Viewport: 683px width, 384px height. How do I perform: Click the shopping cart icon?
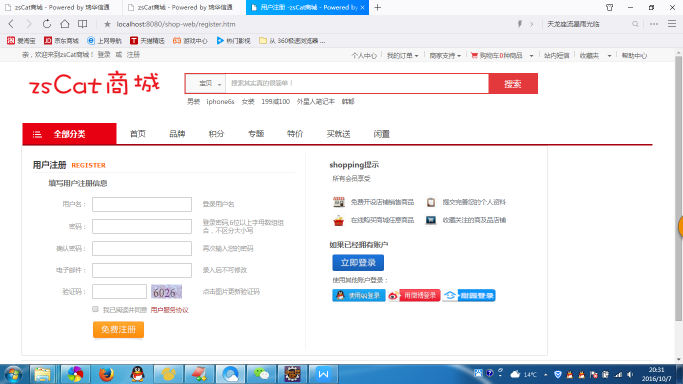point(474,55)
